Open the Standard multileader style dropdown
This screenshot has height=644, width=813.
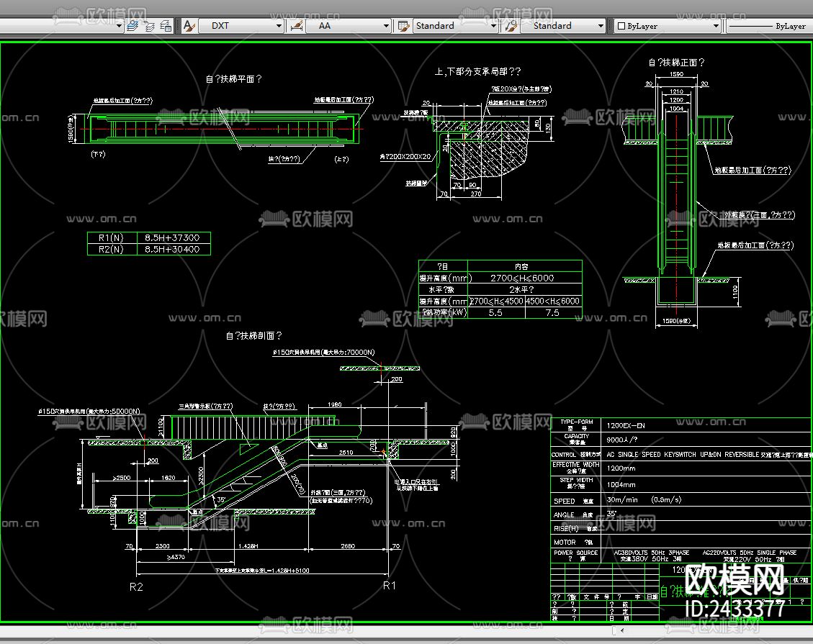click(x=562, y=25)
